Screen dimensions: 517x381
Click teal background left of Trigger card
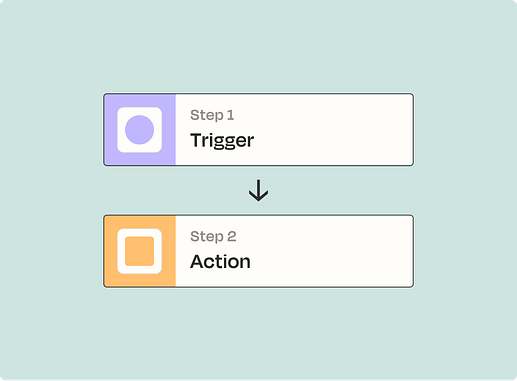point(52,130)
